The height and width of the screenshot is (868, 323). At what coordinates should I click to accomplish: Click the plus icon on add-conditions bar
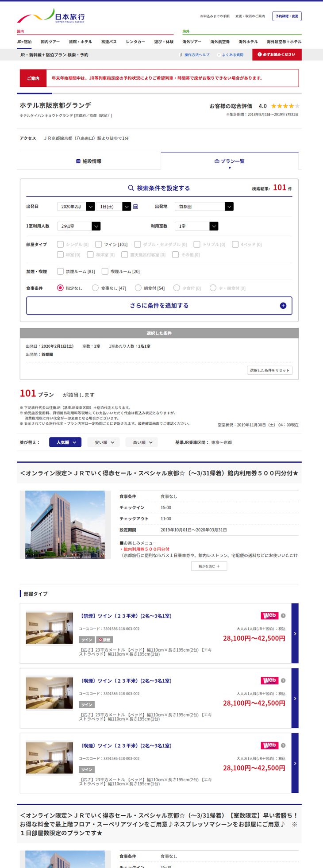283,306
